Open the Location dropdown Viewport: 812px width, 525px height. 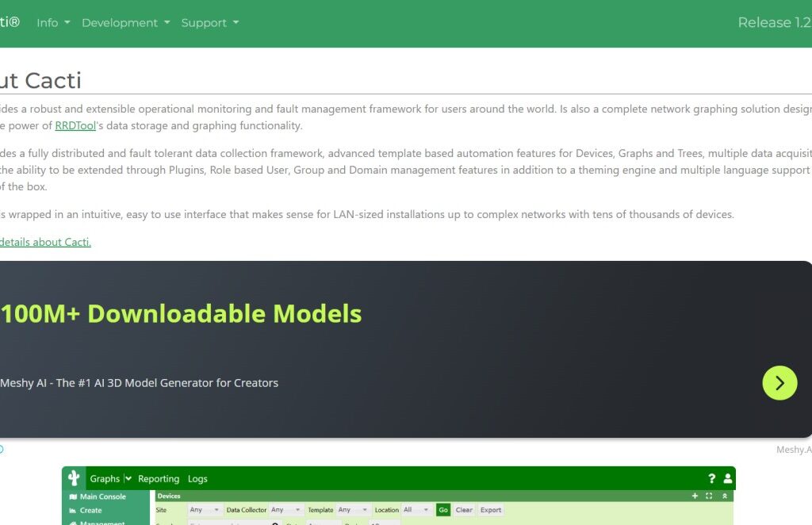click(x=416, y=510)
